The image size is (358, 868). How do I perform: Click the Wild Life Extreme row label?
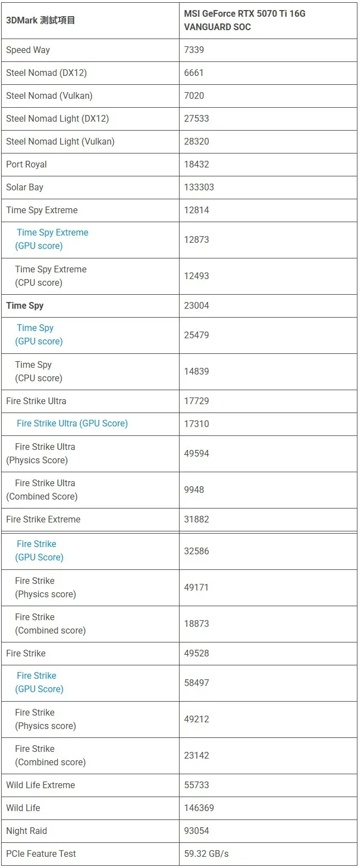pyautogui.click(x=40, y=785)
